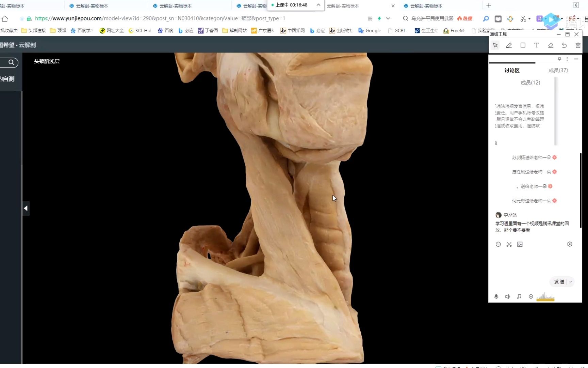Select the pen drawing tool in 画板工具
The height and width of the screenshot is (368, 588).
509,45
